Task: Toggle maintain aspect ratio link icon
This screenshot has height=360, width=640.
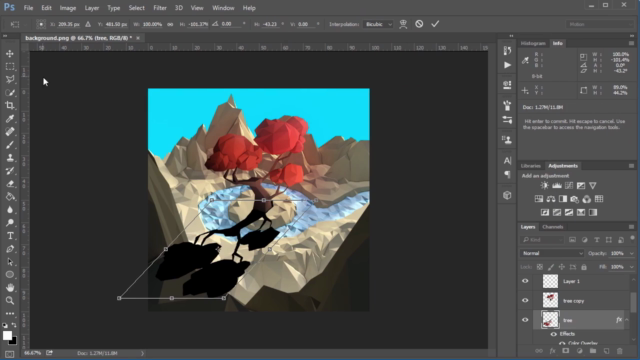Action: point(170,24)
